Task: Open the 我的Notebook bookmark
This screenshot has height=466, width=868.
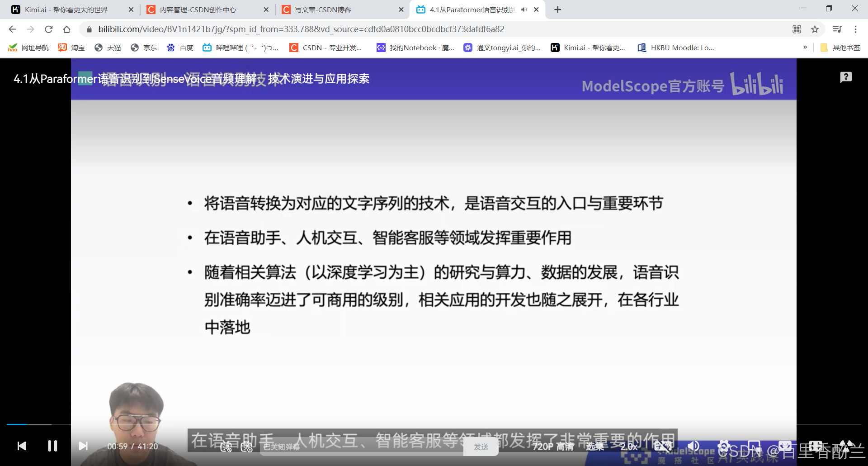Action: pos(416,48)
